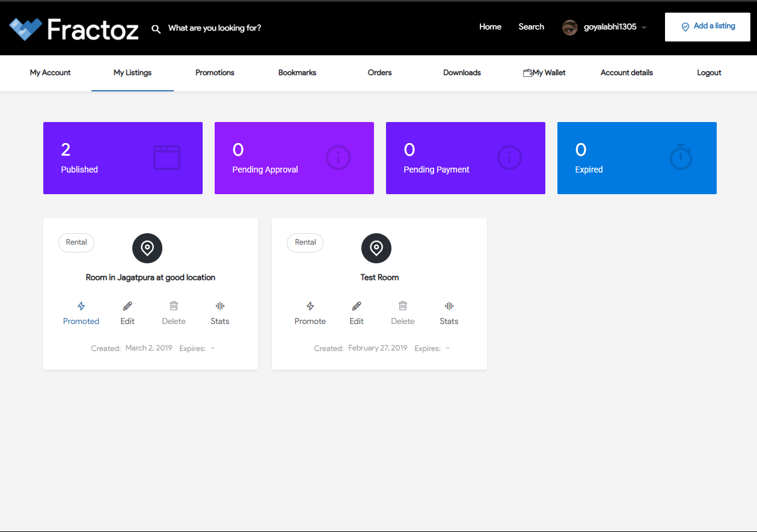
Task: Click the Promote lightning icon on Test Room
Action: tap(310, 305)
